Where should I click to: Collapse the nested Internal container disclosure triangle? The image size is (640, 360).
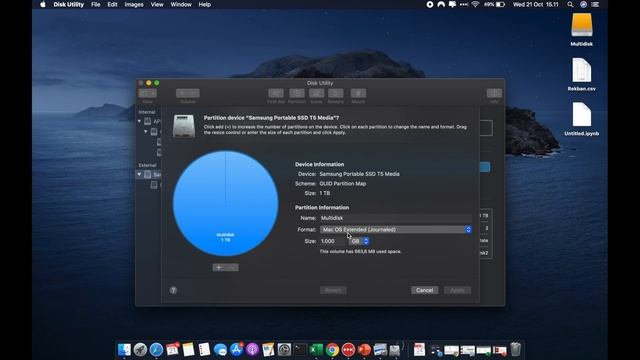pyautogui.click(x=146, y=131)
